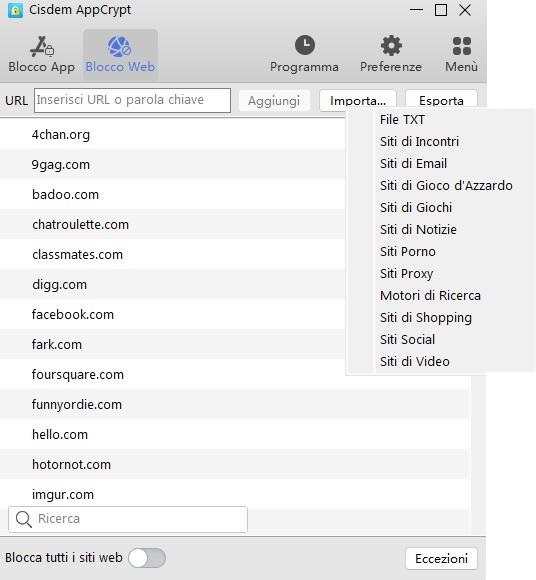The height and width of the screenshot is (580, 536).
Task: Select chatroulette.com row
Action: click(172, 225)
